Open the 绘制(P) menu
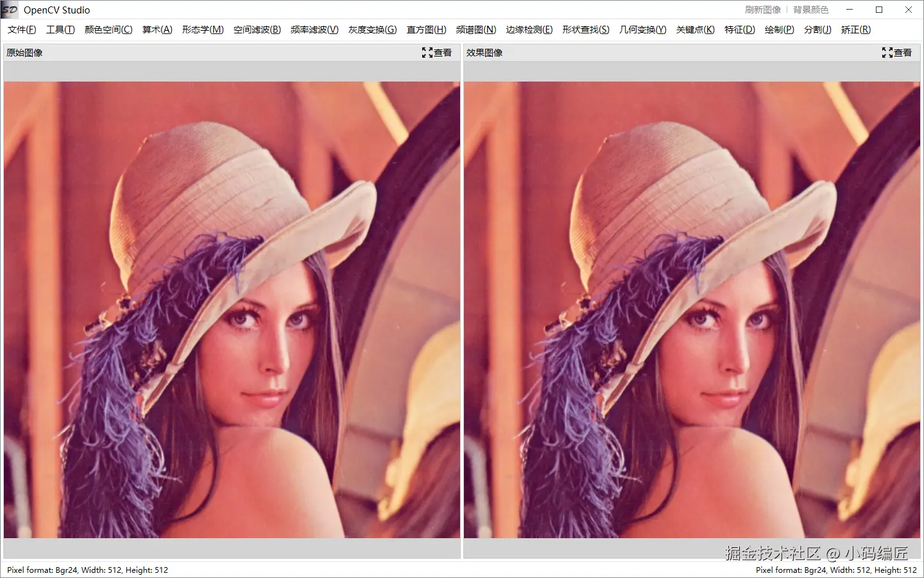This screenshot has width=924, height=578. (780, 30)
